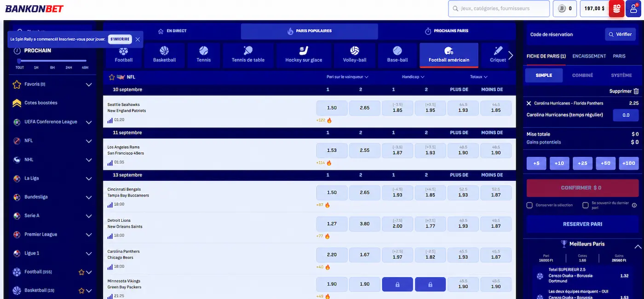
Task: Select odds 3.80 for New Orleans Saints
Action: [364, 224]
